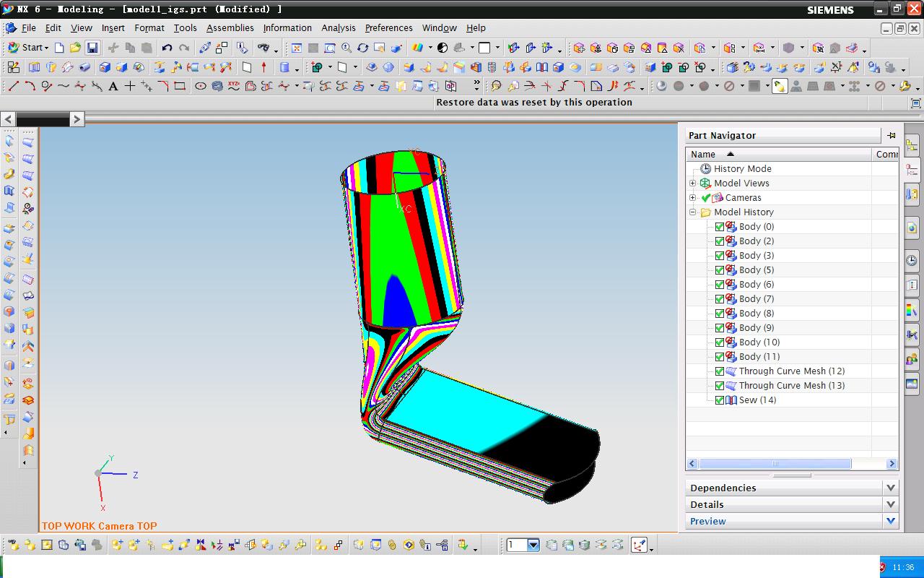Select the Line sketch tool
Screen dimensions: 924x578
click(13, 86)
